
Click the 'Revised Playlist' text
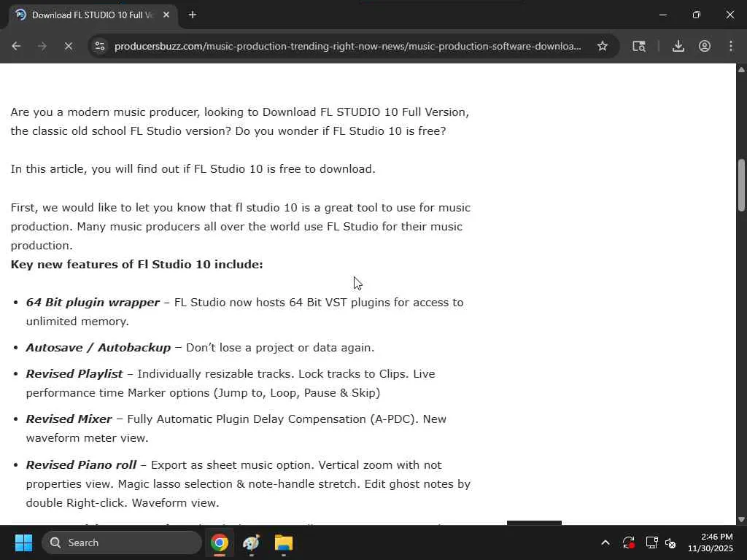coord(74,374)
